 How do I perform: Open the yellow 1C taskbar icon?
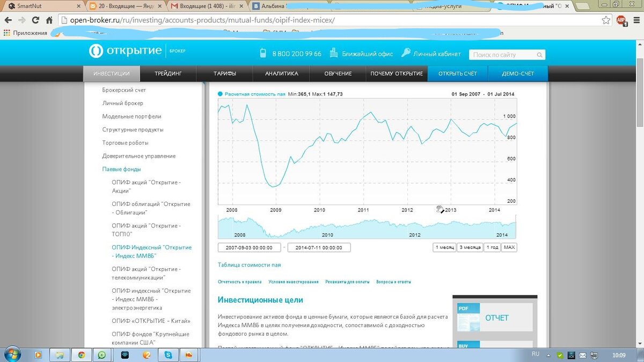pos(189,354)
